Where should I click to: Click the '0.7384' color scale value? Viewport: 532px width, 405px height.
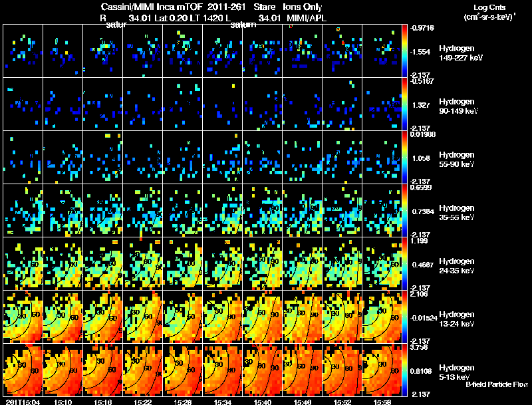tap(423, 211)
